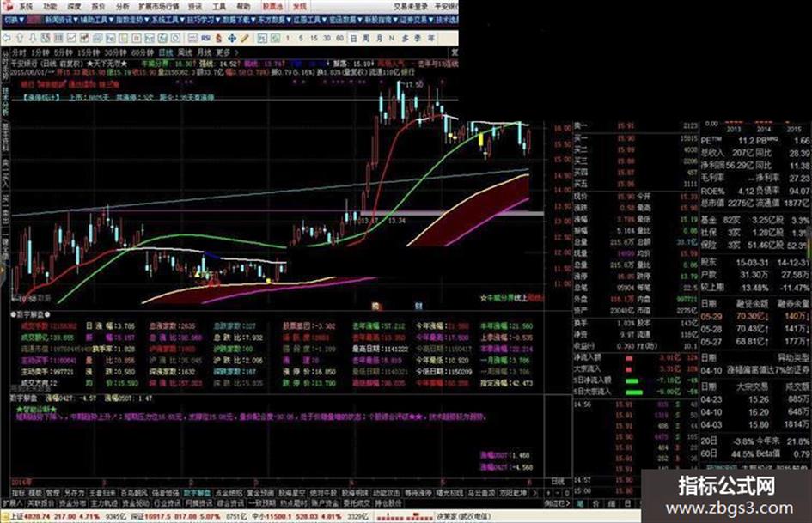The image size is (812, 523).
Task: Click the line chart toolbar icon
Action: (71, 38)
